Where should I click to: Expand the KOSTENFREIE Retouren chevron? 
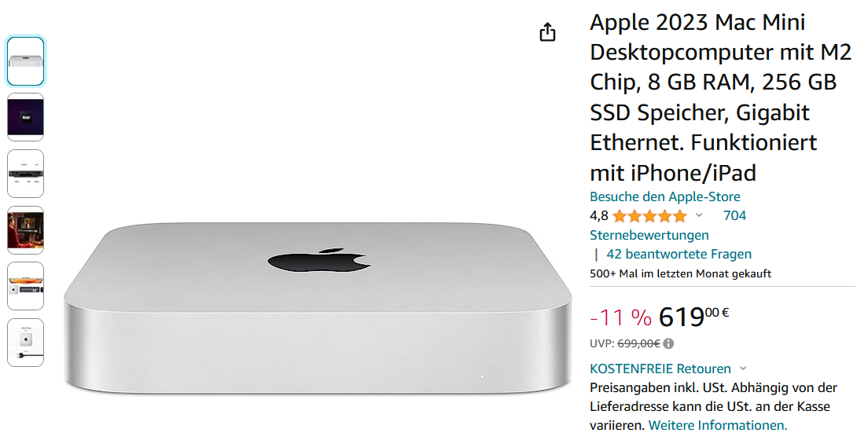743,368
